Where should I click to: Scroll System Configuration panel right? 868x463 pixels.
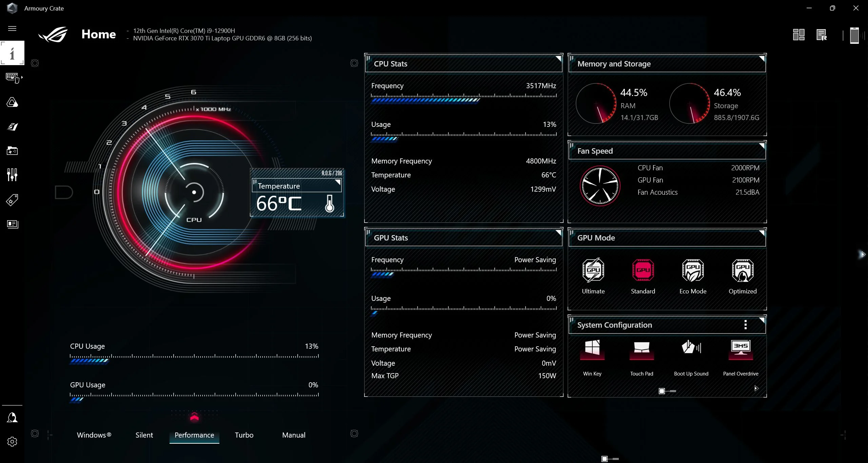(756, 388)
